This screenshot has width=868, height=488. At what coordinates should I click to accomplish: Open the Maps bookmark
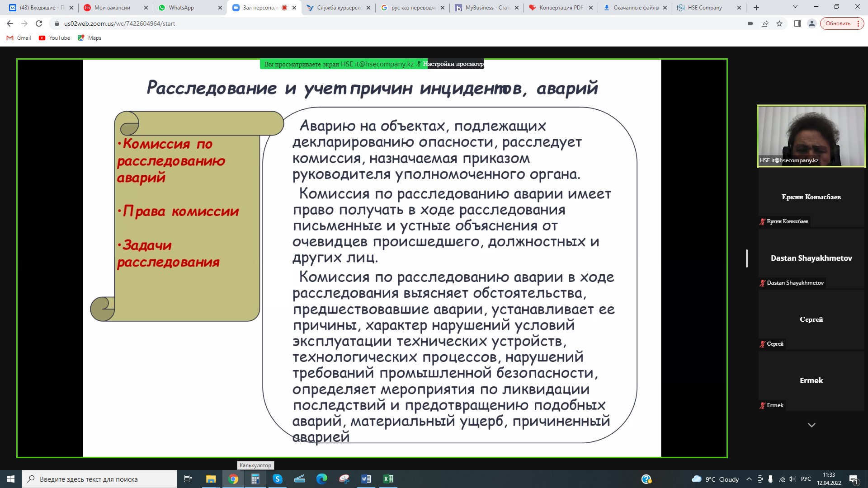(90, 38)
